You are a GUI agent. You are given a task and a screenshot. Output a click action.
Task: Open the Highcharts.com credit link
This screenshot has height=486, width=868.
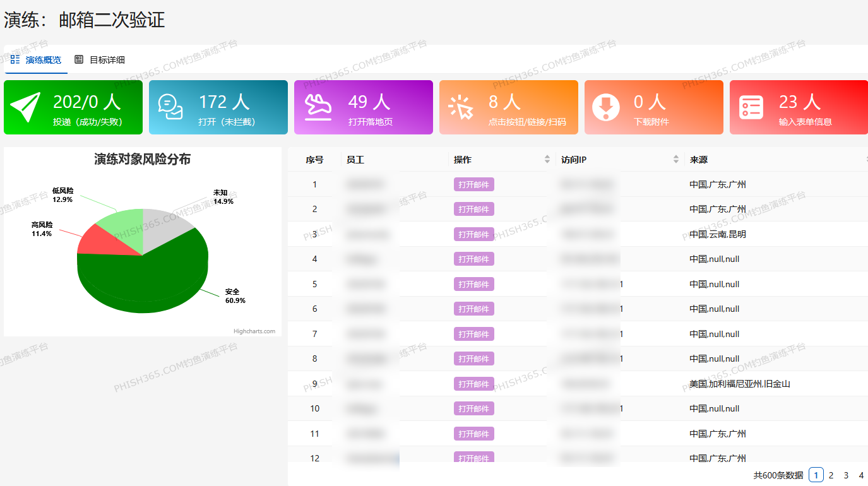coord(254,331)
